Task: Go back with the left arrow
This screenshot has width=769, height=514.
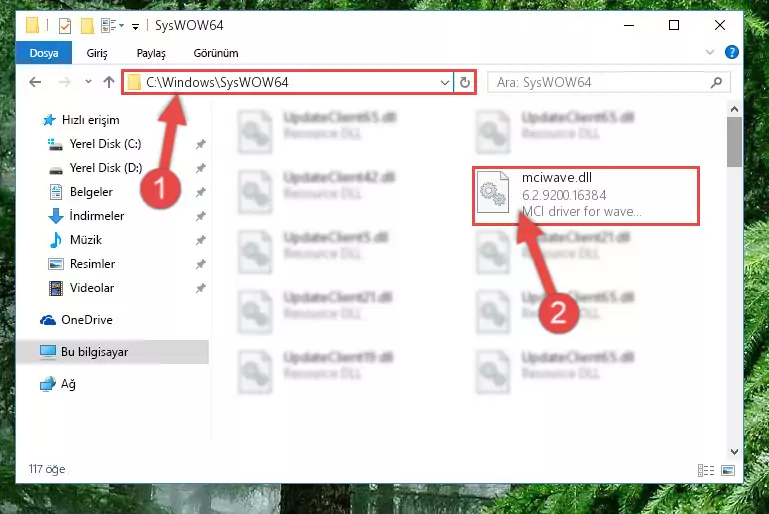Action: point(35,82)
